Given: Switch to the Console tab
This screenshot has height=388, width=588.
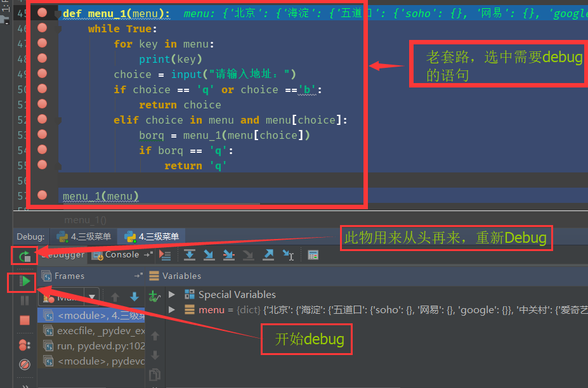Looking at the screenshot, I should point(117,254).
